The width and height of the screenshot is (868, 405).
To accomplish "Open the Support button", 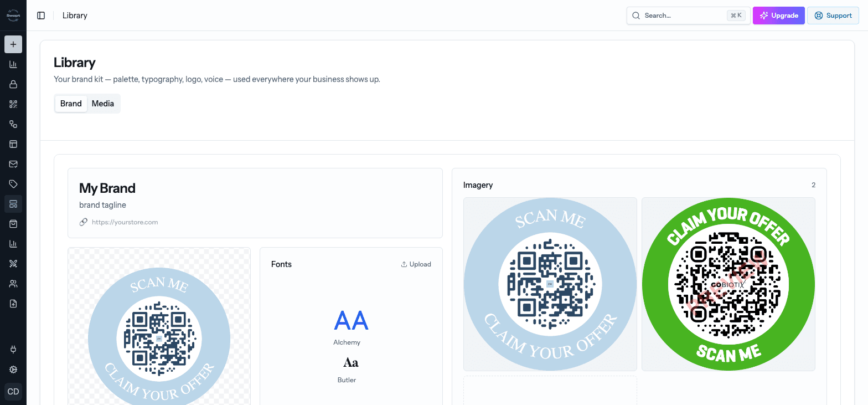I will [x=833, y=16].
